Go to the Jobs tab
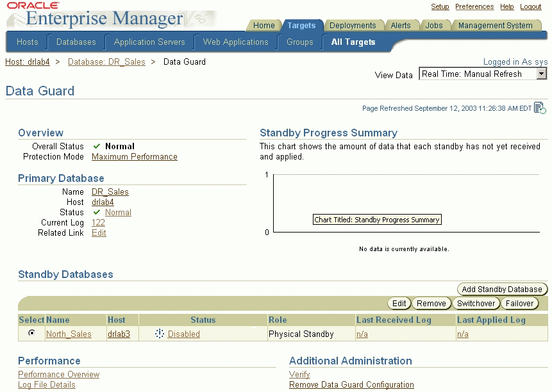 coord(434,26)
